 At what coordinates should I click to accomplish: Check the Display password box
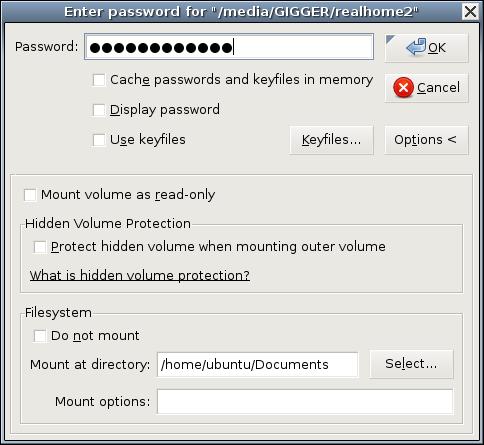coord(99,110)
